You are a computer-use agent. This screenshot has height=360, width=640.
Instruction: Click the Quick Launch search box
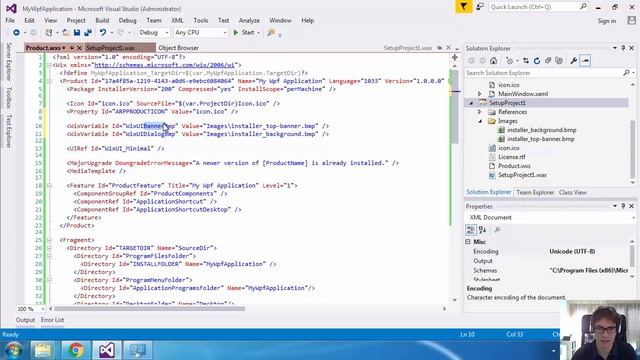point(538,7)
